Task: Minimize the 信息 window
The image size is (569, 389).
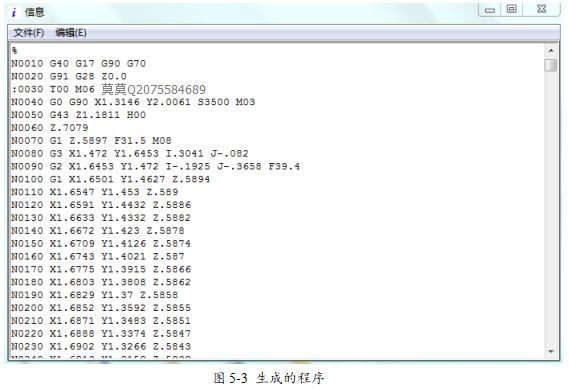Action: pyautogui.click(x=490, y=10)
